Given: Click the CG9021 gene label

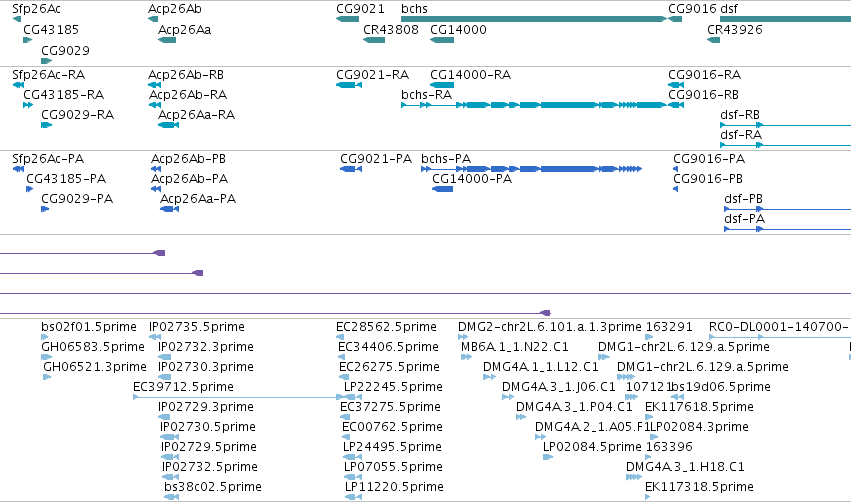Looking at the screenshot, I should click(360, 9).
